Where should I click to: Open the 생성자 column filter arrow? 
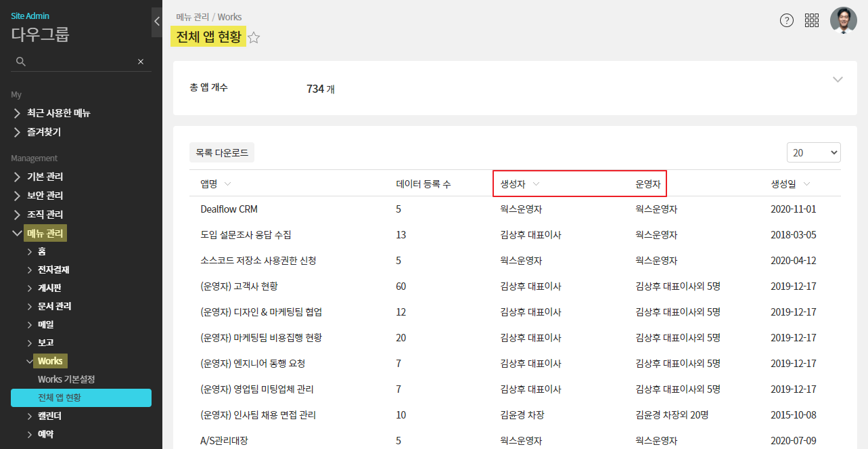pos(536,184)
